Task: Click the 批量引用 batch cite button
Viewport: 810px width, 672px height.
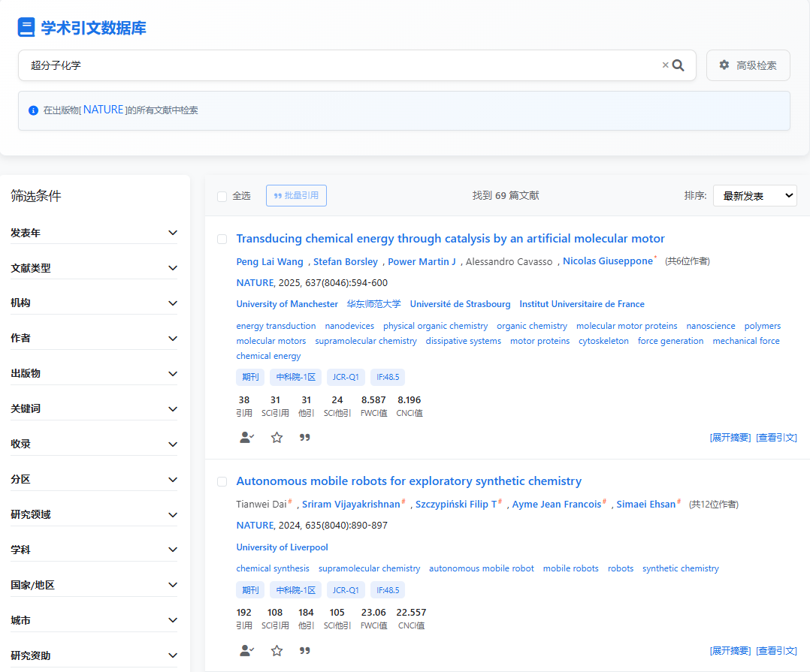Action: pyautogui.click(x=296, y=196)
